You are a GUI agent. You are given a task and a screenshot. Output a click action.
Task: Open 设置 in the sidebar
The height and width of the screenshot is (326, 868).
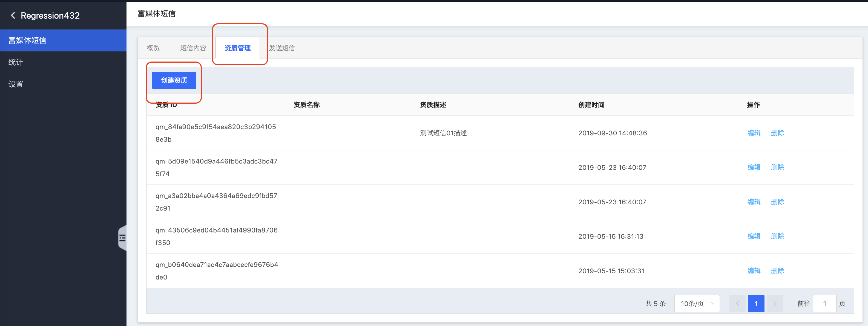(x=63, y=84)
